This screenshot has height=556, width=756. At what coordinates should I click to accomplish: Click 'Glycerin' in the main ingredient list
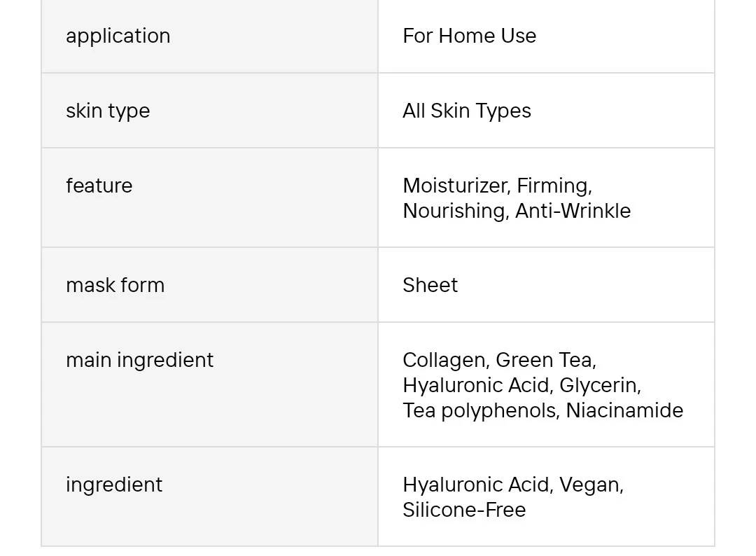(x=598, y=385)
